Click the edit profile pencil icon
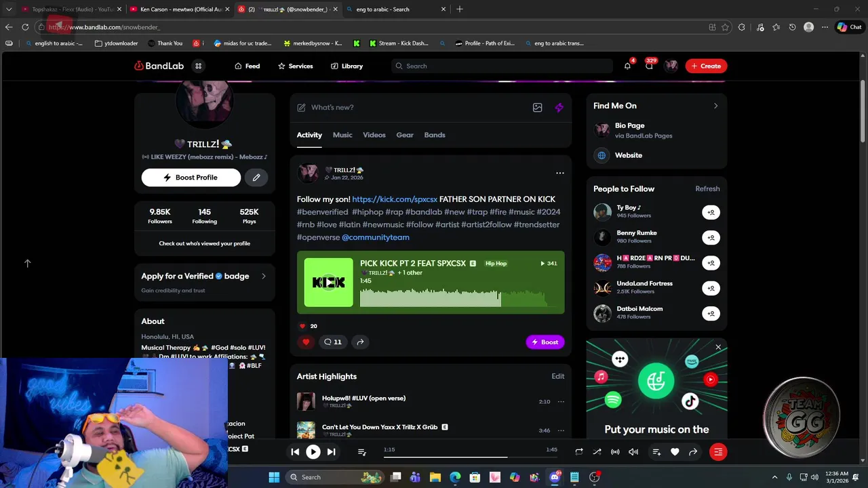Screen dimensions: 868x488 [x=256, y=178]
